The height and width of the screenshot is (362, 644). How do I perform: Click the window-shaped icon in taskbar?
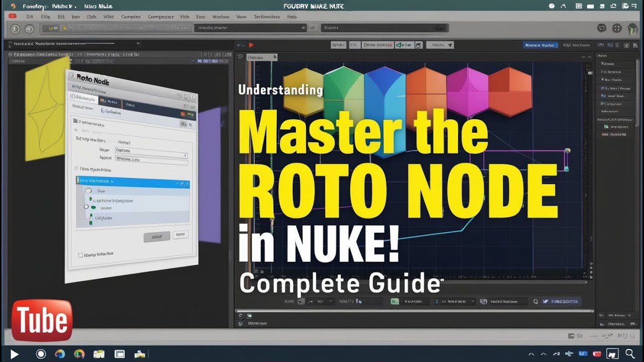point(119,354)
